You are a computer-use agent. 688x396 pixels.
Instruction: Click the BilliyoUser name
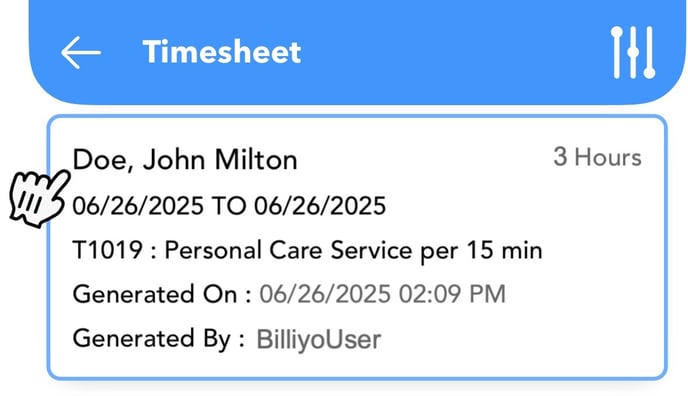point(319,339)
